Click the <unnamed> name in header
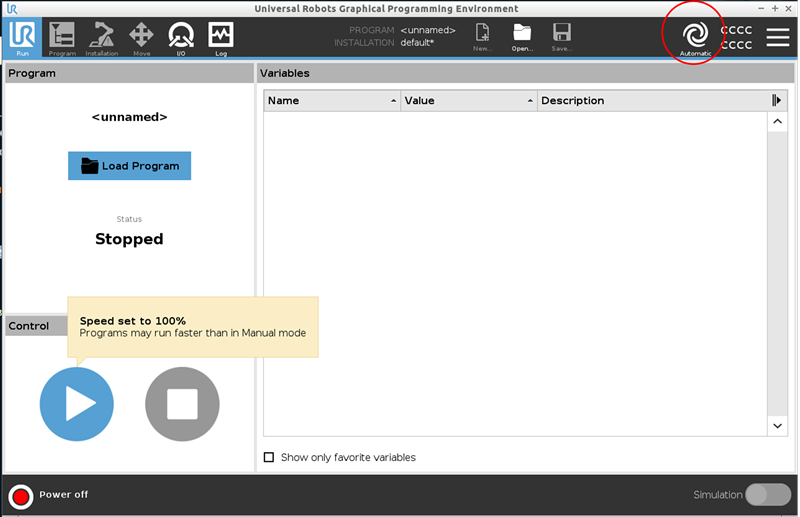The height and width of the screenshot is (517, 800). (x=428, y=30)
